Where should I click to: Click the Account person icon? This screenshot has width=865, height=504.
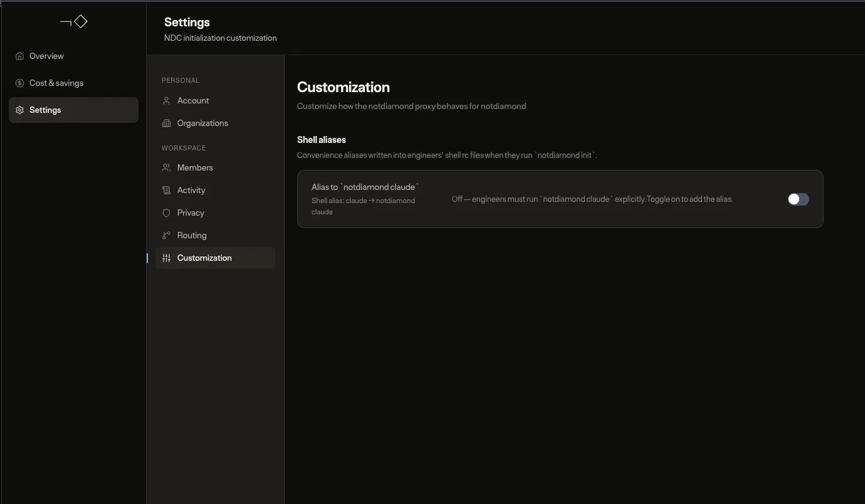pos(166,100)
